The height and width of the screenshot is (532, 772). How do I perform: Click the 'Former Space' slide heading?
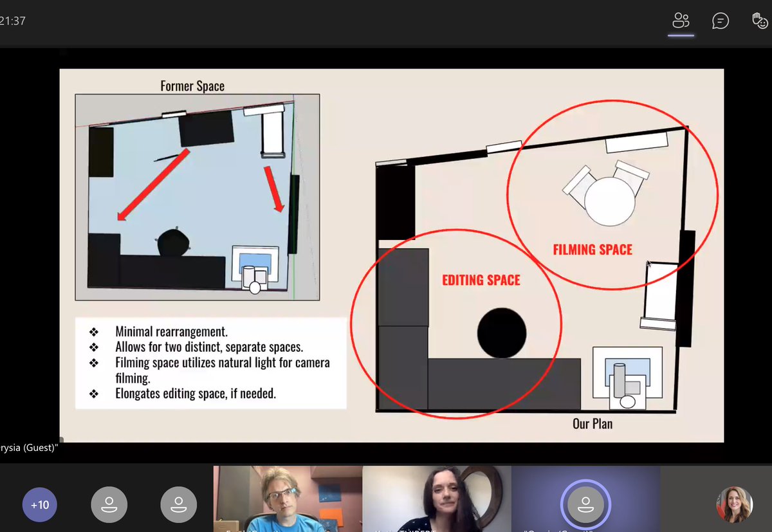192,86
